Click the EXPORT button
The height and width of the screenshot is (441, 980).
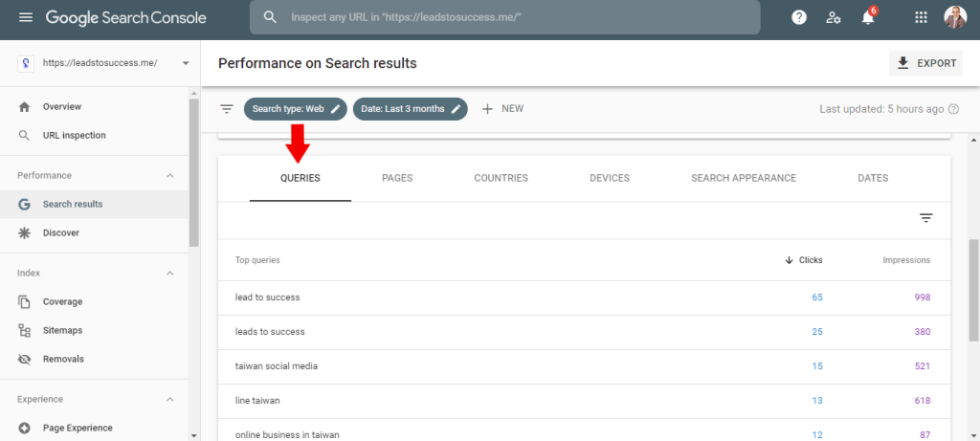[x=925, y=63]
